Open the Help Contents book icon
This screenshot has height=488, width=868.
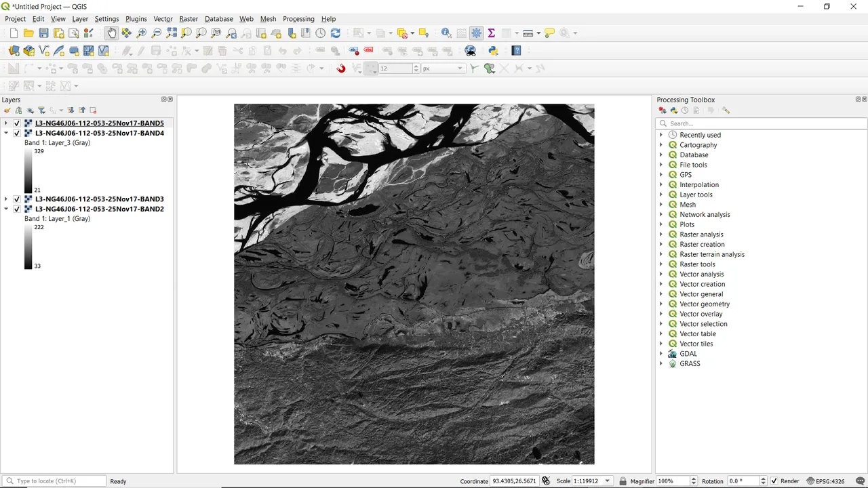coord(516,50)
